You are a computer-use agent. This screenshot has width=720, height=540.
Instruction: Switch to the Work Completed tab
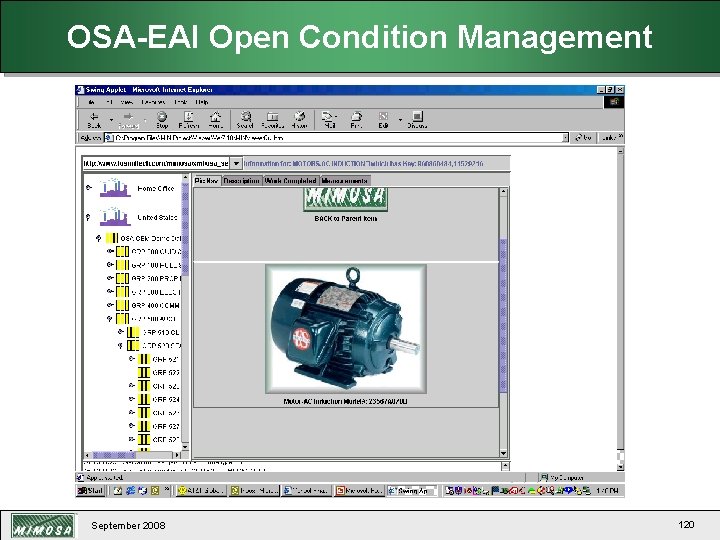pos(291,181)
